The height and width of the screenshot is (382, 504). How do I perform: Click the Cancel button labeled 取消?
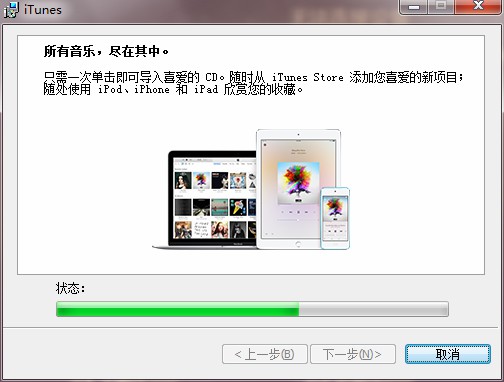[x=448, y=354]
